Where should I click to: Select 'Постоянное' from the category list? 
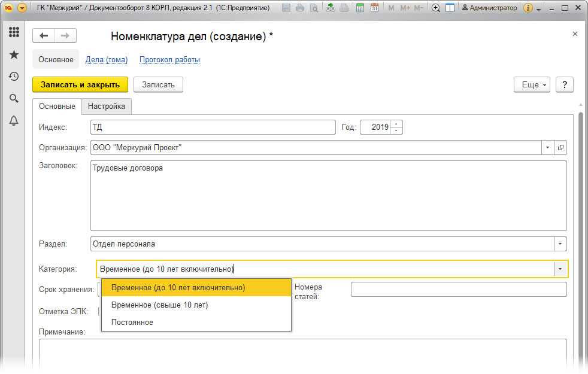(x=132, y=323)
